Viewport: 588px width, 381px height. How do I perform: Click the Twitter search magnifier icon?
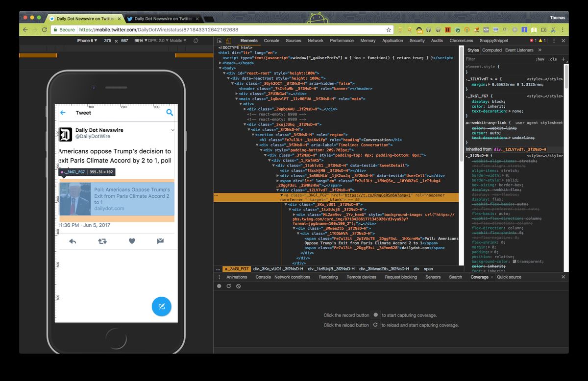click(170, 113)
